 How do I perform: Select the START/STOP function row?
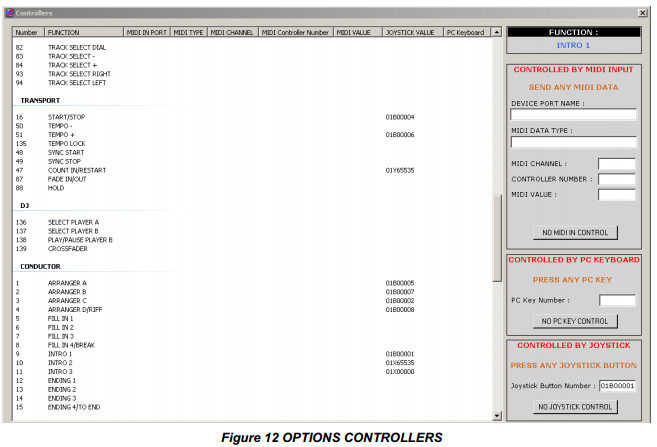click(x=67, y=117)
